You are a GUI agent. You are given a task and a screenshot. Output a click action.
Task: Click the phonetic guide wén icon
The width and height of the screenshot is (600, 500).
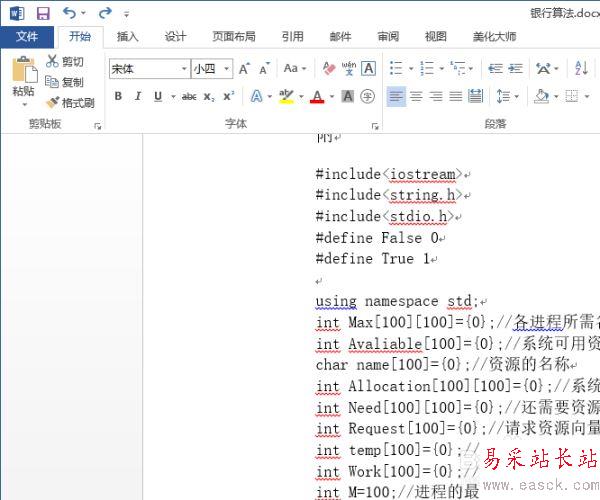tap(349, 69)
